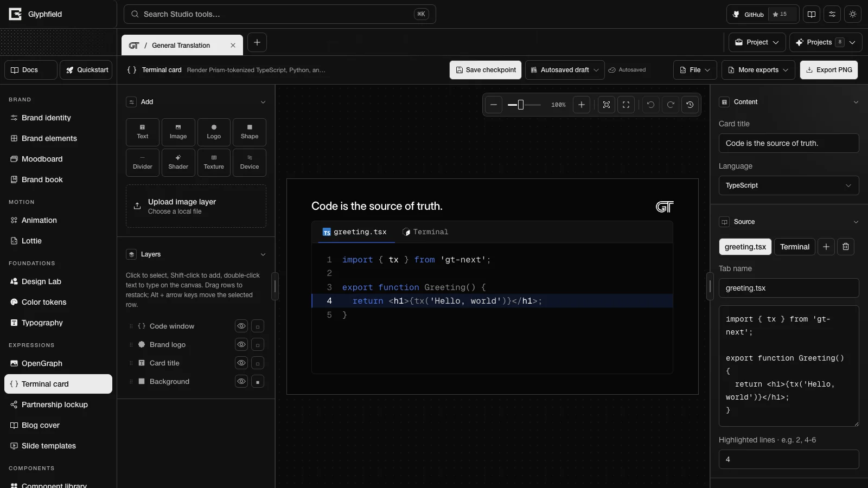Viewport: 868px width, 488px height.
Task: Focus the Search Studio tools field
Action: 279,14
